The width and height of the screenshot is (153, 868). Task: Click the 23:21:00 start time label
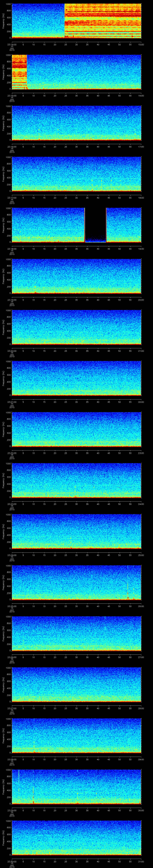pos(12,402)
